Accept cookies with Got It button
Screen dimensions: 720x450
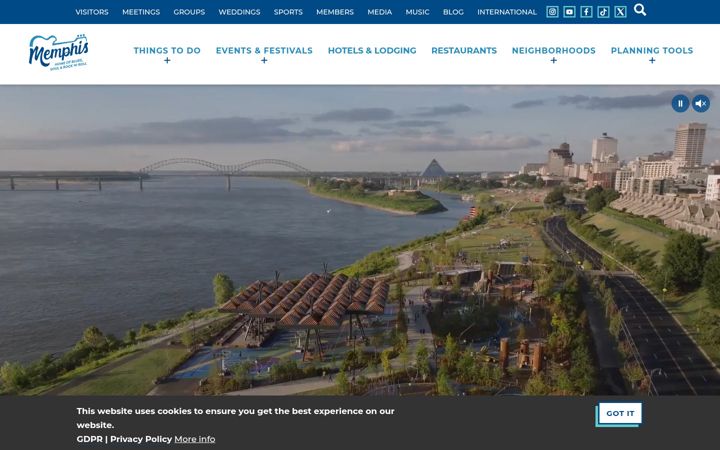pos(620,413)
